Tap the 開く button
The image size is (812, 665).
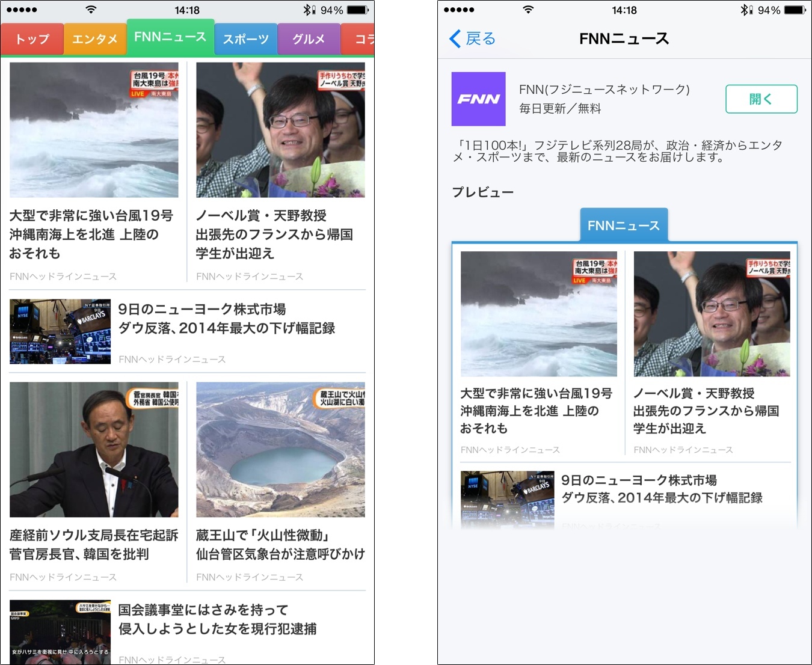click(761, 99)
